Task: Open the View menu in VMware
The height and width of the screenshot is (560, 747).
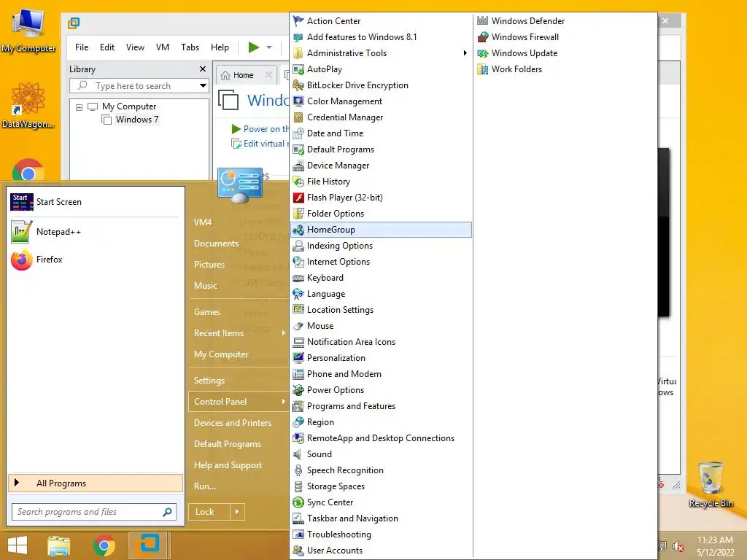Action: click(x=135, y=47)
